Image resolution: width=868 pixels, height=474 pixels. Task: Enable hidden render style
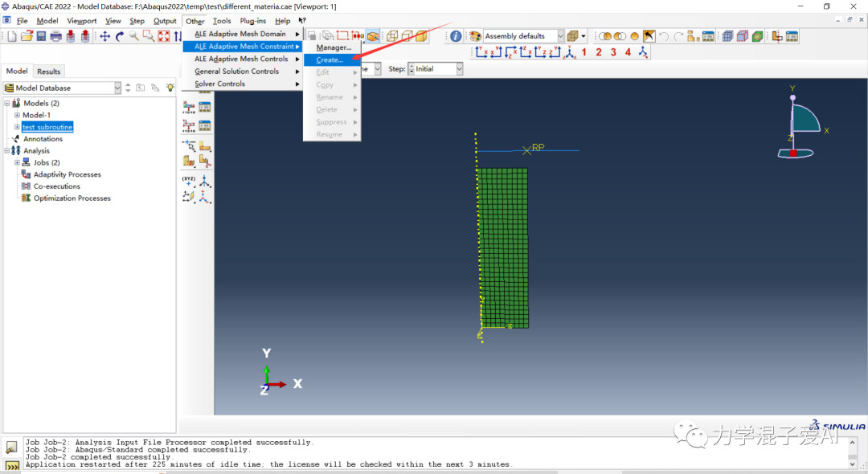(407, 36)
